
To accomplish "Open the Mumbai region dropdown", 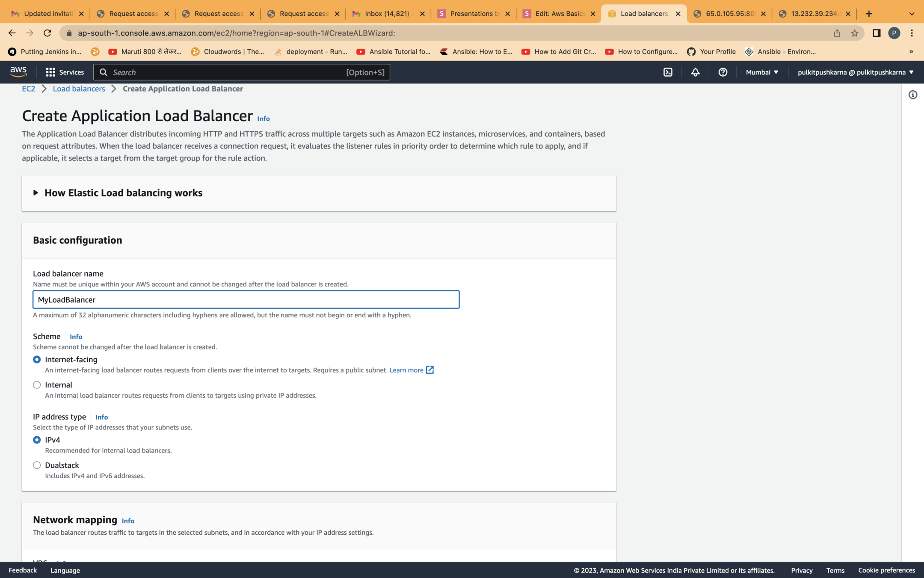I will pyautogui.click(x=761, y=72).
